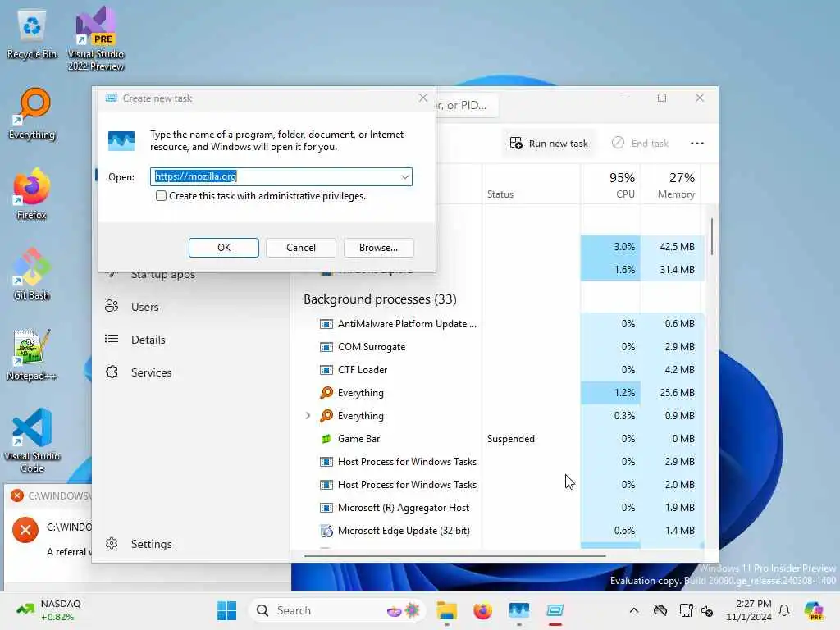This screenshot has width=840, height=630.
Task: Click the network tray icon
Action: click(x=687, y=610)
